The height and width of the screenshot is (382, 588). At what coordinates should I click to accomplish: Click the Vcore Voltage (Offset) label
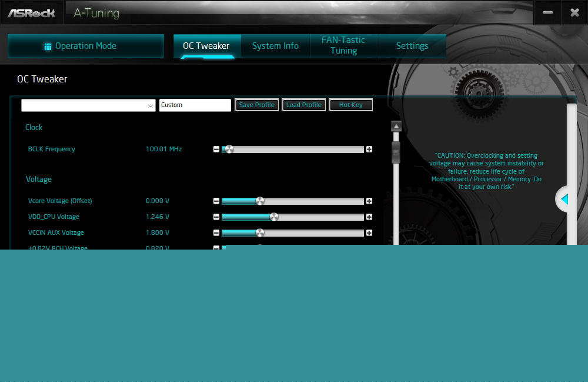coord(60,201)
